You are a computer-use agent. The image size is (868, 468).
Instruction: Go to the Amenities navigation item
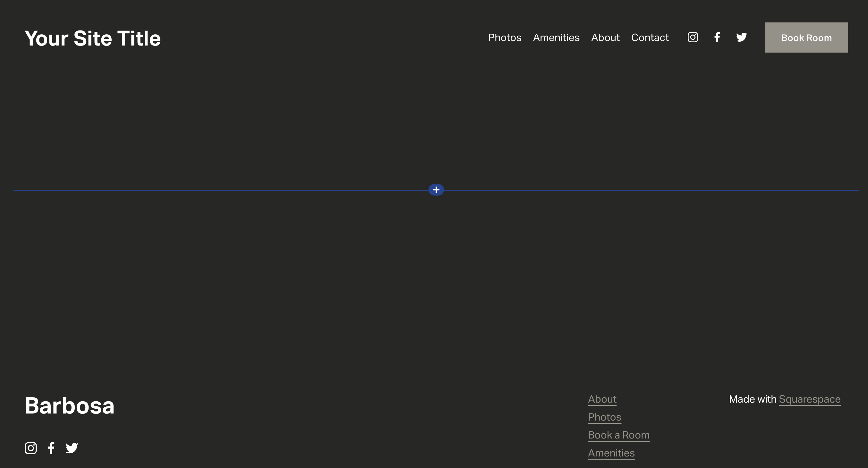(x=556, y=38)
